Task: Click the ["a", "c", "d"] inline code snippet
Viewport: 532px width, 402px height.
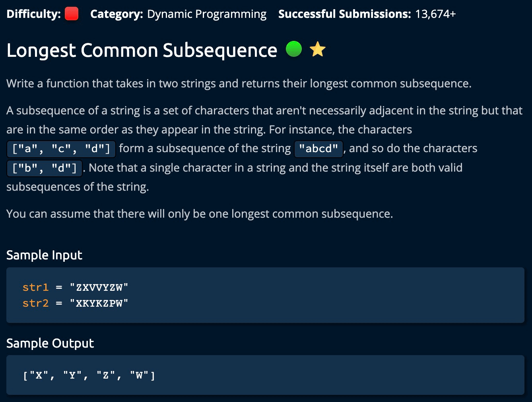Action: pos(61,149)
